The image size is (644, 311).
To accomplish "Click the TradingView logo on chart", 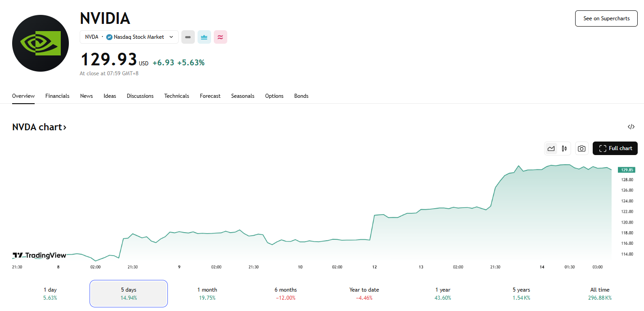I will tap(39, 256).
